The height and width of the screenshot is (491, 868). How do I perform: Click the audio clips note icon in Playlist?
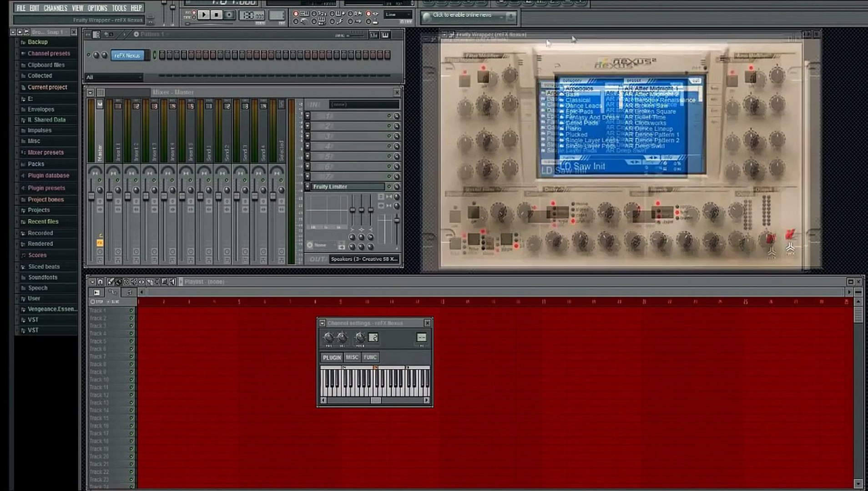129,292
